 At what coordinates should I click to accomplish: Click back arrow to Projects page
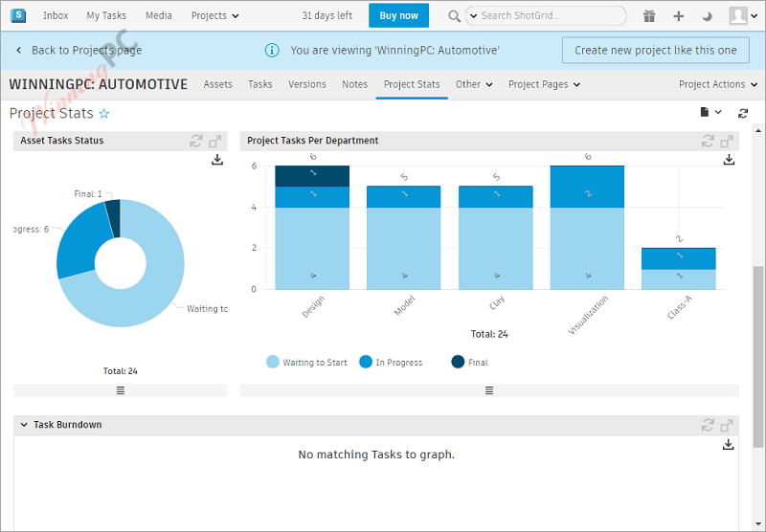pyautogui.click(x=18, y=50)
